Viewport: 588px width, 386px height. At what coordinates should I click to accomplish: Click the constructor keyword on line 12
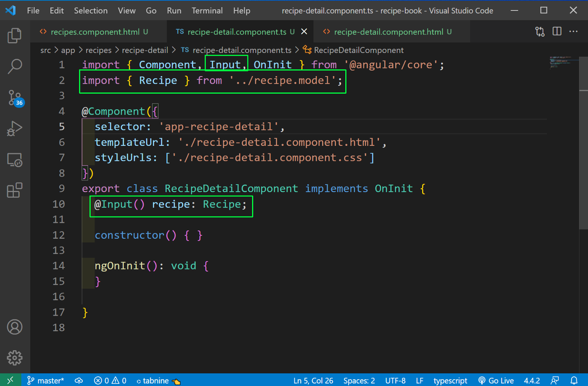pos(129,235)
